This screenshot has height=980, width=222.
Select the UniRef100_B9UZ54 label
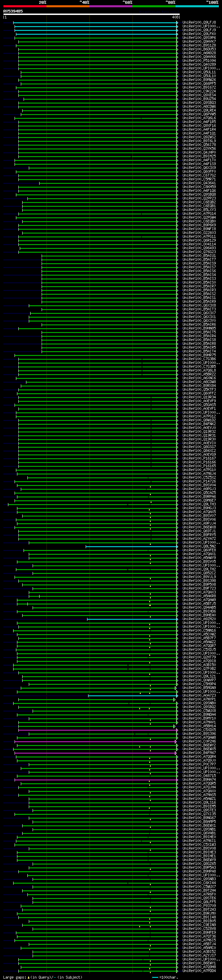click(199, 99)
